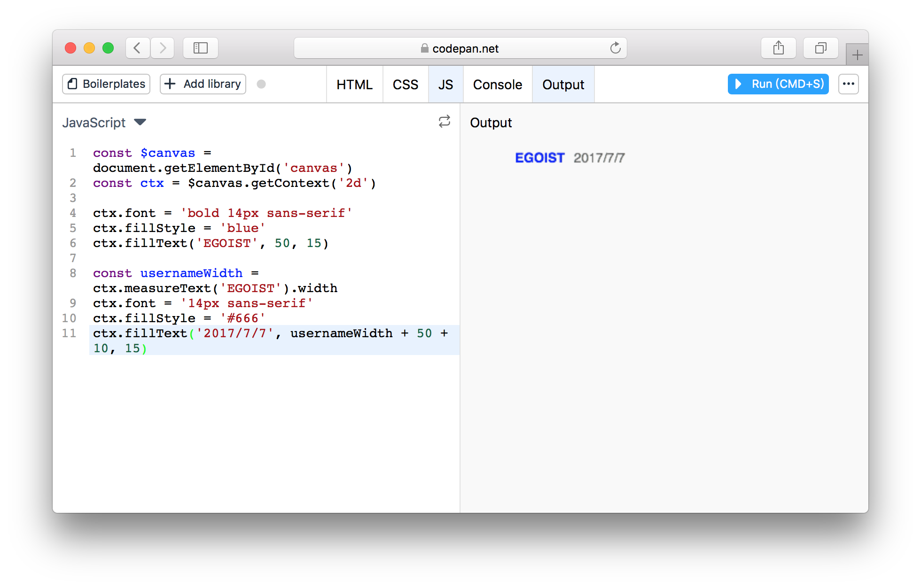Click the Add library button

(x=203, y=84)
